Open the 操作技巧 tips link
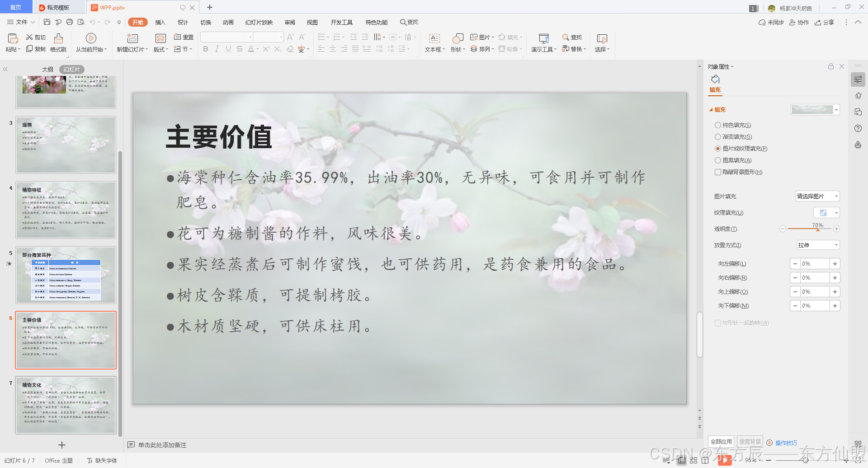The width and height of the screenshot is (868, 468). tap(786, 443)
